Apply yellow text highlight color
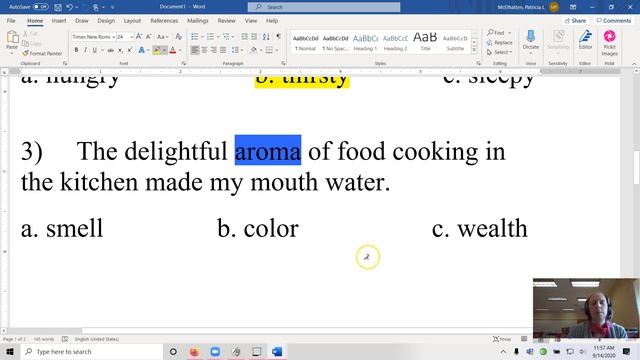The width and height of the screenshot is (640, 360). [x=157, y=50]
